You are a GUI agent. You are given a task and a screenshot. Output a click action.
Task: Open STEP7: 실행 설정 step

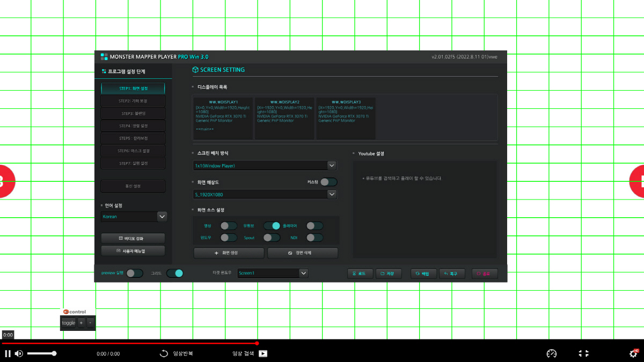pyautogui.click(x=133, y=163)
